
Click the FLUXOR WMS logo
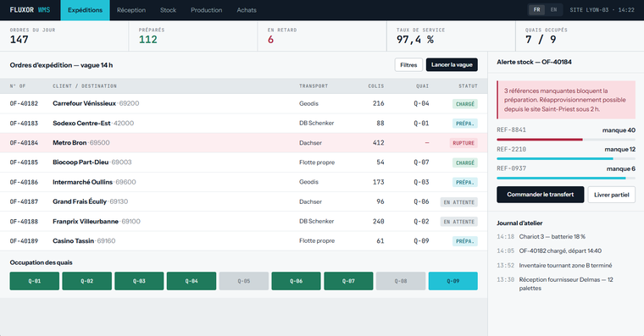30,10
